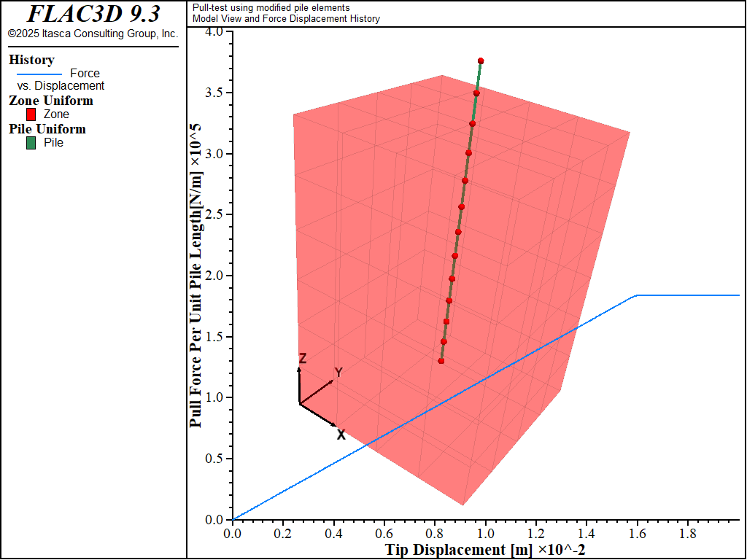Click the 1.6 tick on horizontal axis
The height and width of the screenshot is (560, 747).
pyautogui.click(x=637, y=534)
